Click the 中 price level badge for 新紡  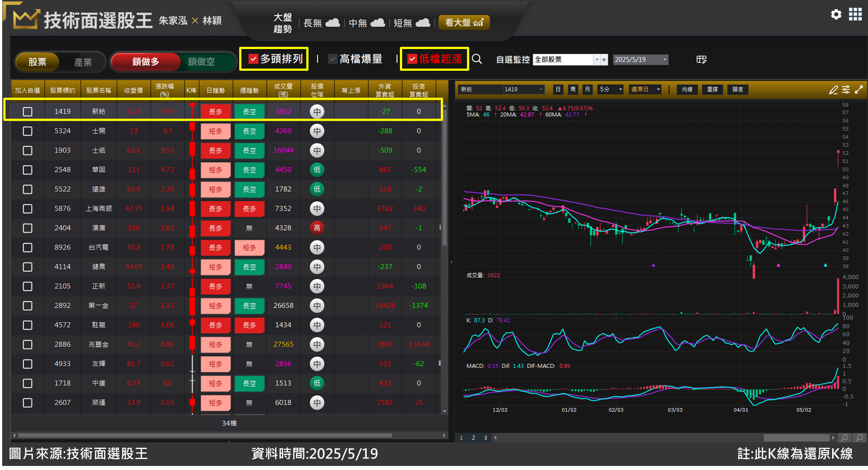(317, 112)
